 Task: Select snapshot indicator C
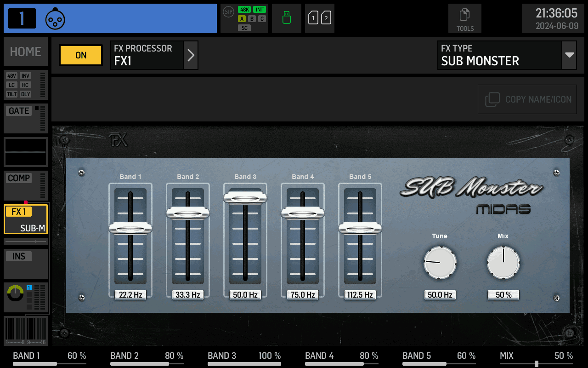coord(261,19)
